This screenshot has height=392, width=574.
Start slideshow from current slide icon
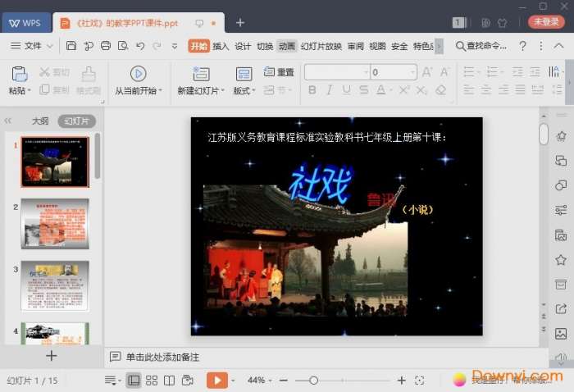[138, 74]
